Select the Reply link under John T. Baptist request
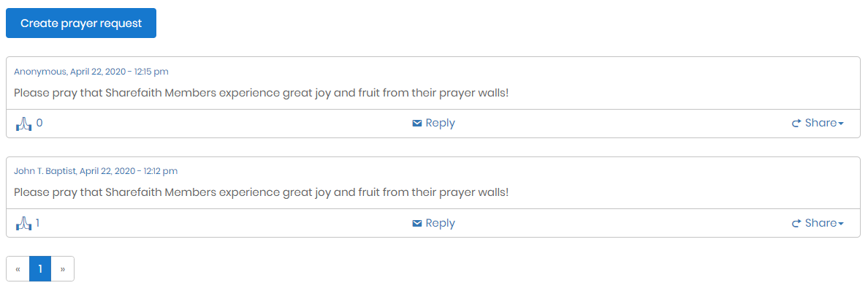The image size is (868, 291). tap(440, 224)
